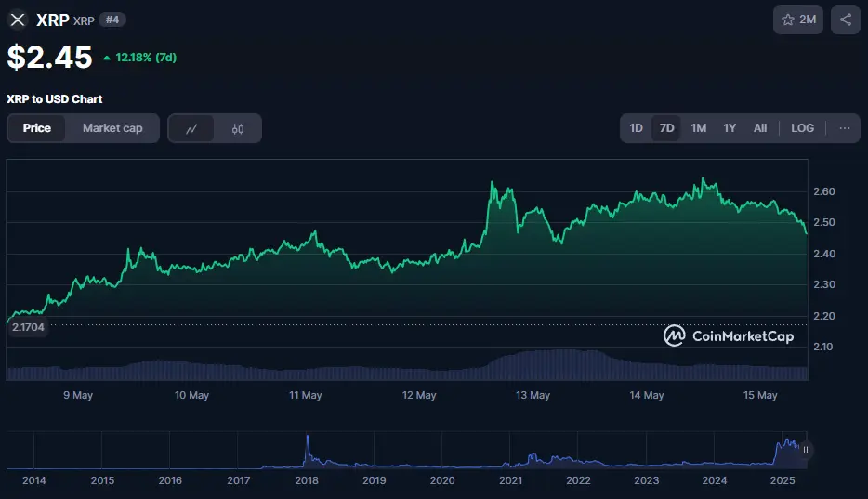Set chart range to 1Y
868x499 pixels.
click(x=730, y=128)
